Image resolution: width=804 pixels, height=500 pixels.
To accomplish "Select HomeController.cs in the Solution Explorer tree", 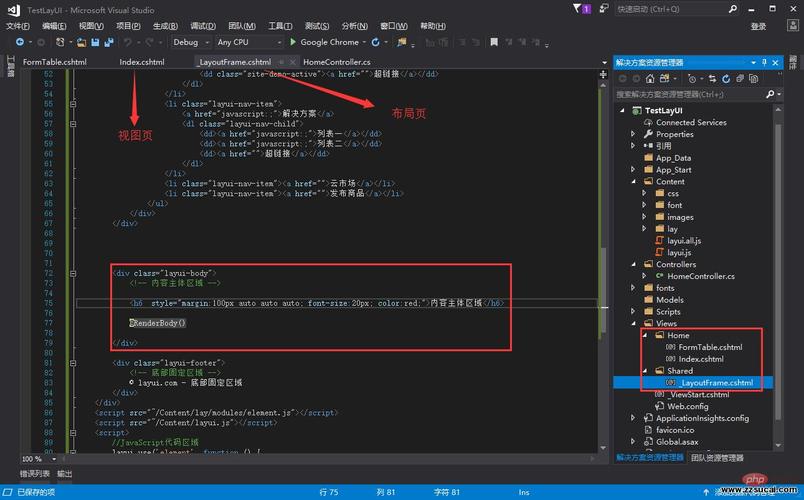I will point(701,276).
